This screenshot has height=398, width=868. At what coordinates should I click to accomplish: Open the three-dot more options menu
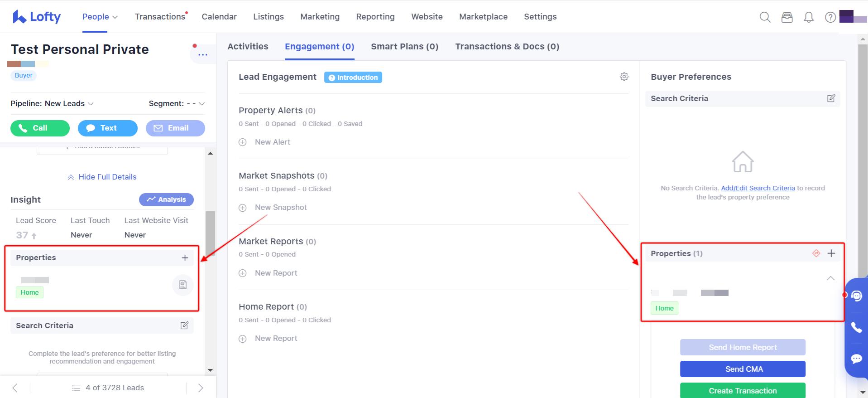[202, 55]
